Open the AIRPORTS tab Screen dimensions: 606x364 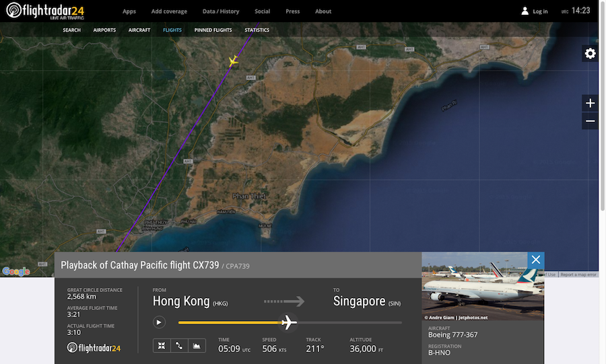point(104,30)
